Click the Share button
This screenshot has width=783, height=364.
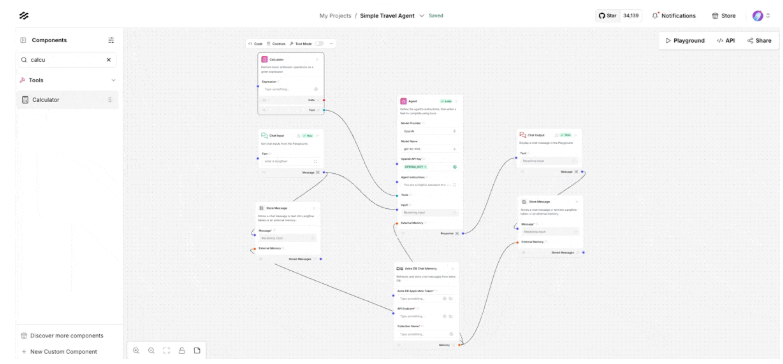point(759,40)
